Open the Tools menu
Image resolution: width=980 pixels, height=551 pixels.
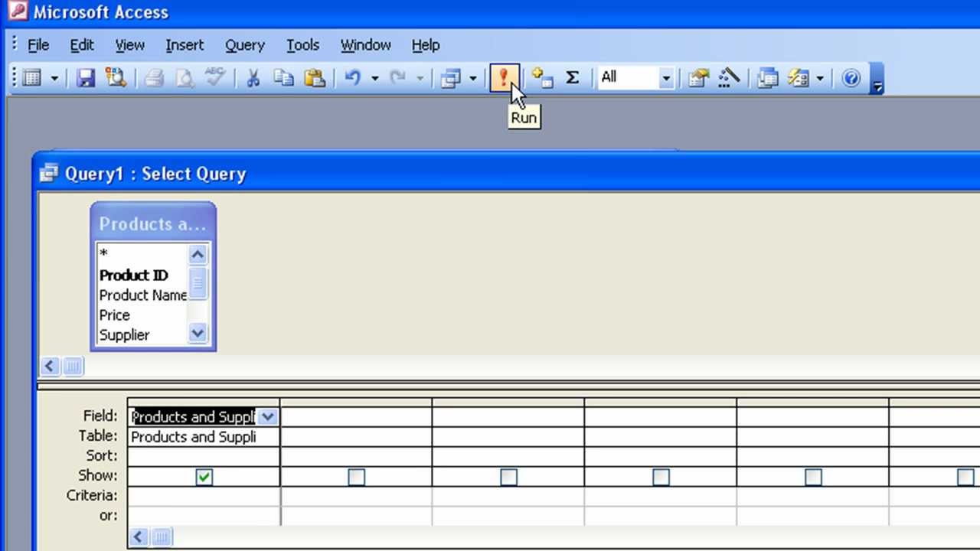pos(302,45)
